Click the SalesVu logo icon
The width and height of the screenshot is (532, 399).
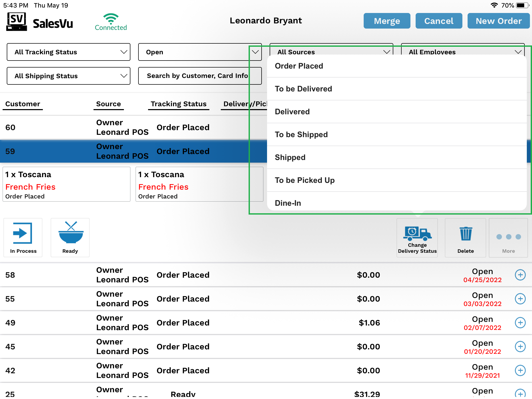(17, 22)
